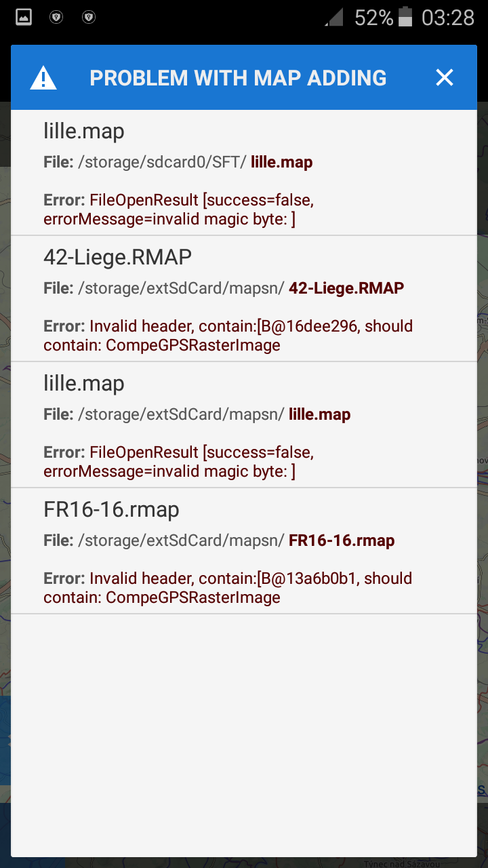
Task: Tap the first shield notification icon
Action: point(56,18)
